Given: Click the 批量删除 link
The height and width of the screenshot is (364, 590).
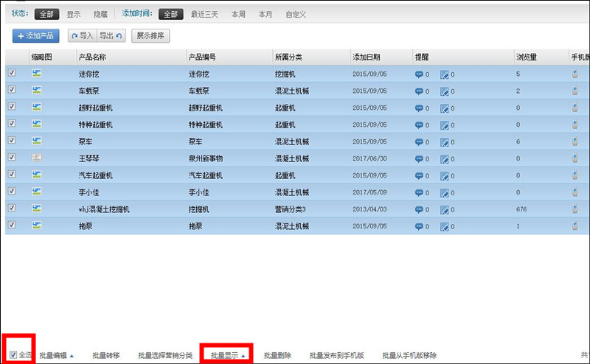Looking at the screenshot, I should (277, 355).
